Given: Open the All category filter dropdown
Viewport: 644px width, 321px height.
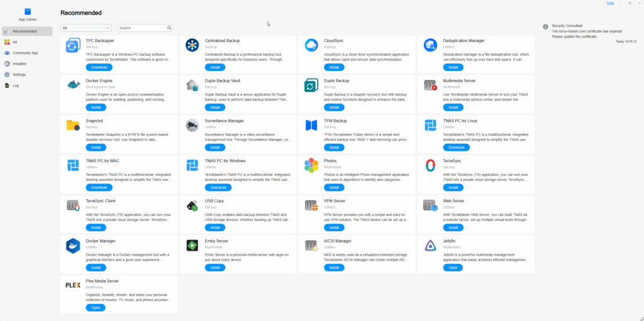Looking at the screenshot, I should tap(86, 28).
